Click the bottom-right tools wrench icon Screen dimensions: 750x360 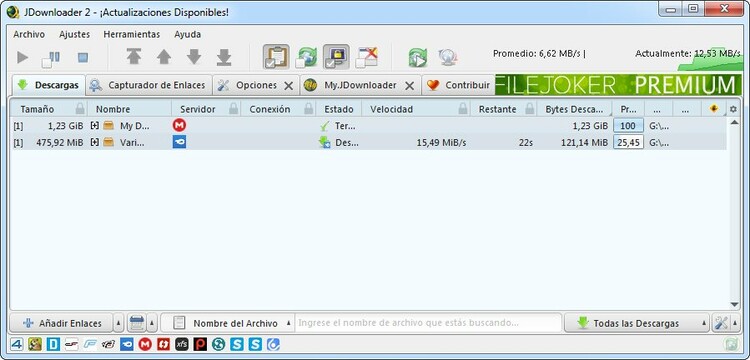click(x=721, y=323)
